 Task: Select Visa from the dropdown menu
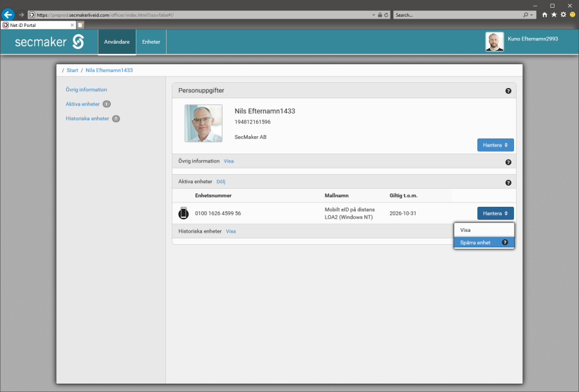[x=465, y=230]
